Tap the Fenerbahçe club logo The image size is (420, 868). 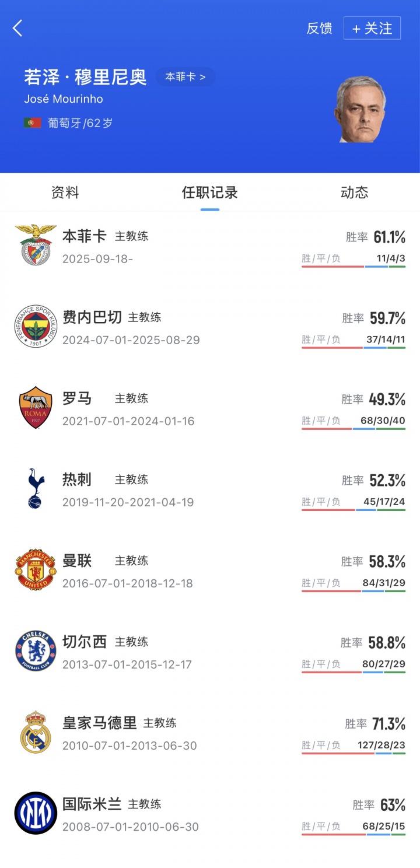(36, 326)
